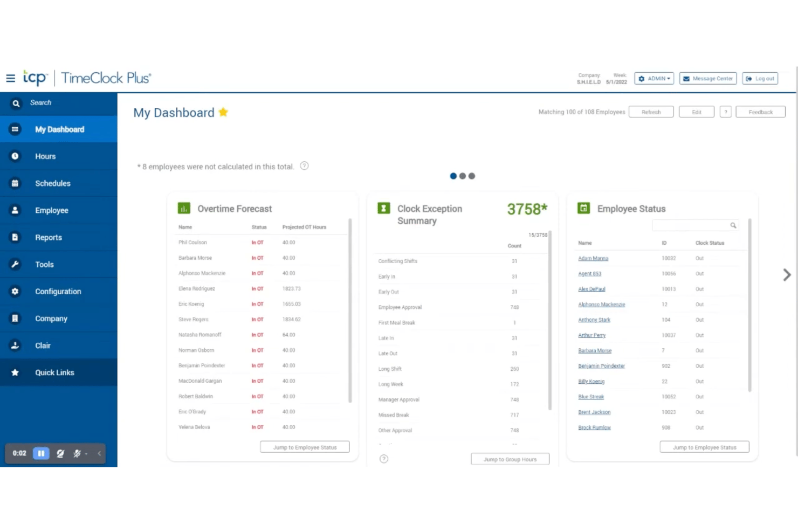Click the Message Center button

pos(707,79)
